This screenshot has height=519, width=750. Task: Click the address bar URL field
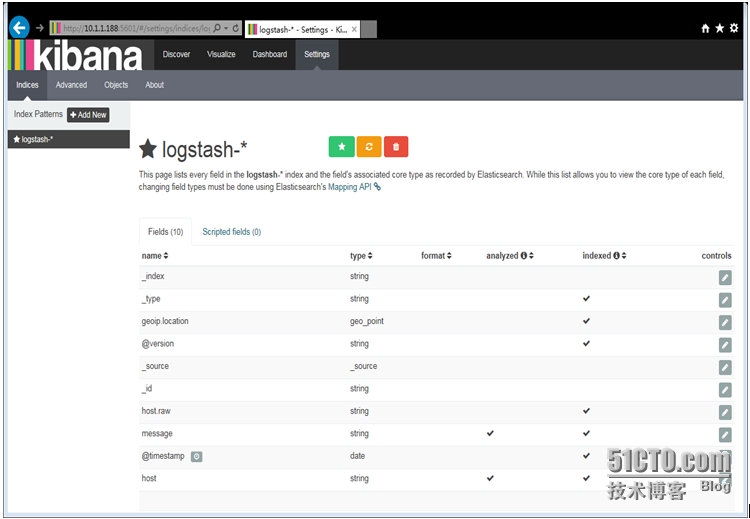[136, 28]
